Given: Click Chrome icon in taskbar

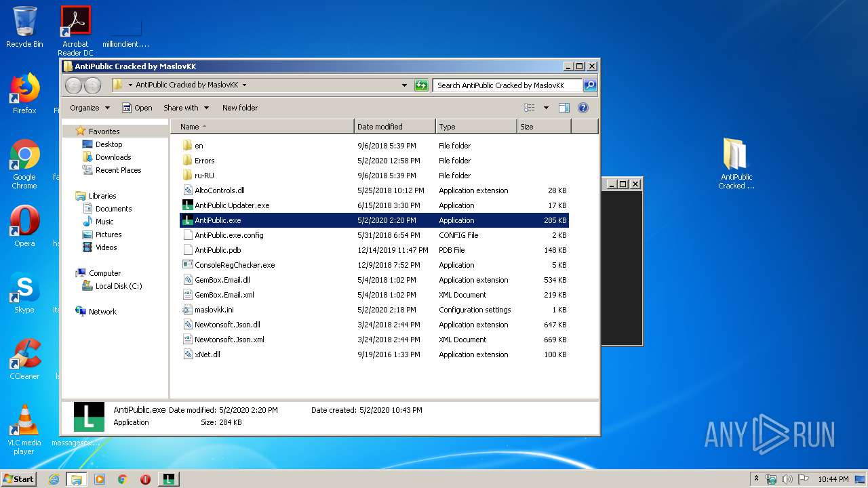Looking at the screenshot, I should (123, 479).
